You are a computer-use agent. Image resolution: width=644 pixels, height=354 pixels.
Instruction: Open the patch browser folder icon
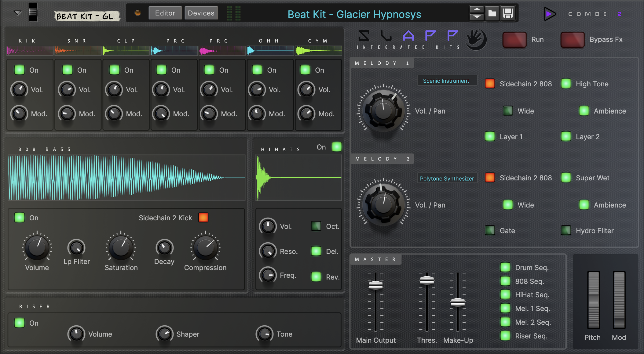click(492, 13)
